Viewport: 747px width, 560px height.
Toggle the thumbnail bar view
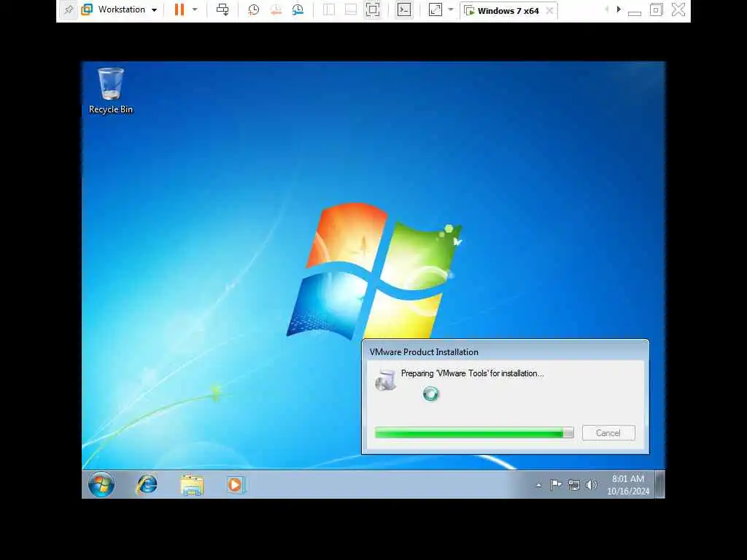[x=351, y=9]
